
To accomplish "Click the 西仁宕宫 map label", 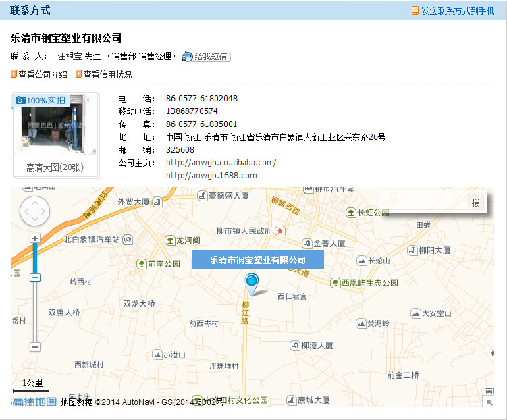I will (x=292, y=296).
